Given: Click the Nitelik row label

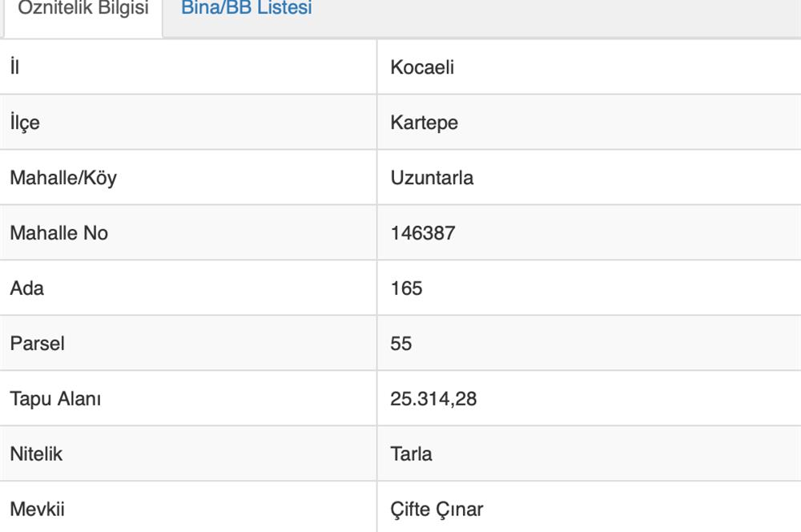Looking at the screenshot, I should coord(36,454).
